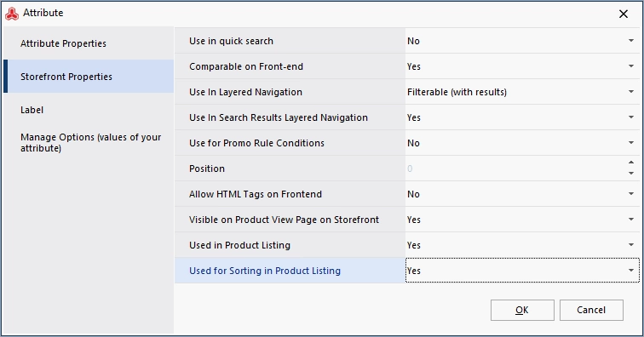Open Visible on Product View Page dropdown
The height and width of the screenshot is (337, 644).
tap(631, 220)
